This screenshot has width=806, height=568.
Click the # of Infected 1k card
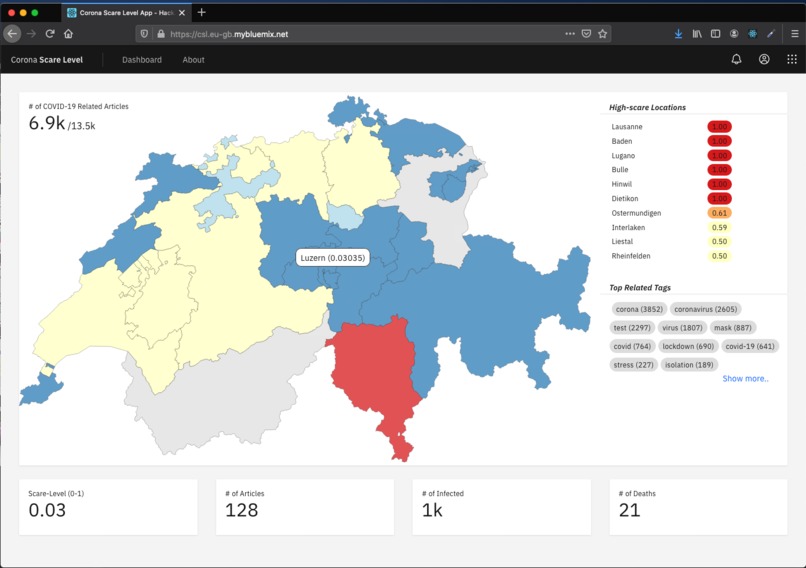[502, 507]
